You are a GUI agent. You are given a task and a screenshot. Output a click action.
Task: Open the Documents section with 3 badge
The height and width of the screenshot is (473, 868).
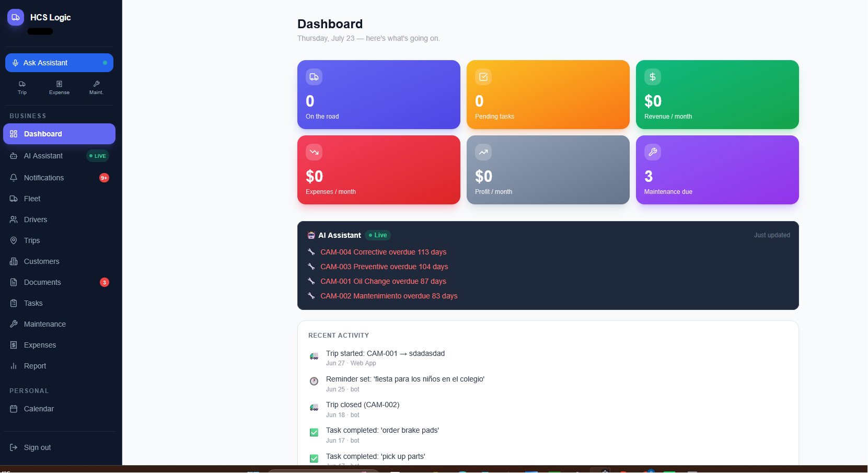click(x=59, y=282)
